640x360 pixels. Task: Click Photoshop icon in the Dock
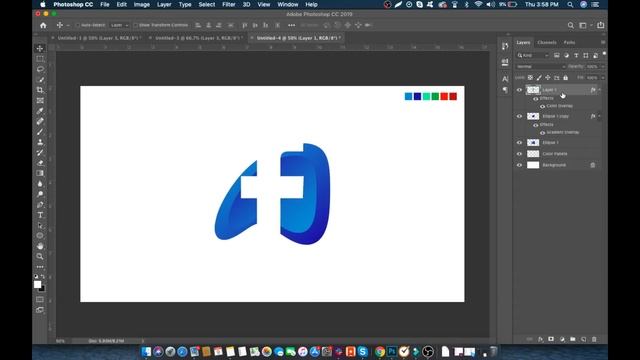pos(392,351)
